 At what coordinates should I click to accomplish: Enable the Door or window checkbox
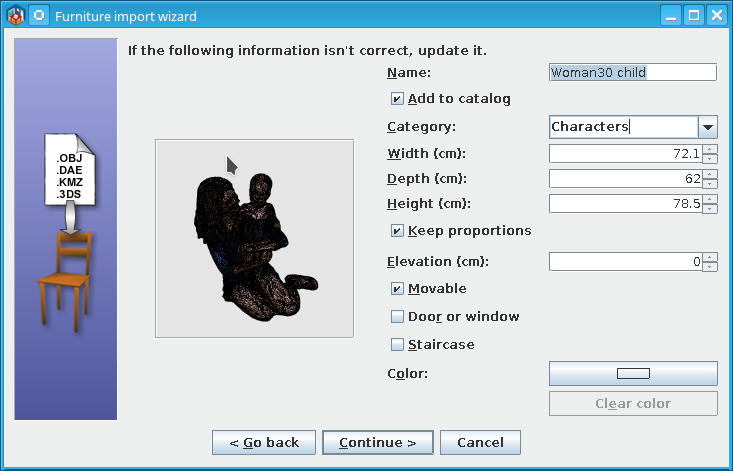point(397,317)
